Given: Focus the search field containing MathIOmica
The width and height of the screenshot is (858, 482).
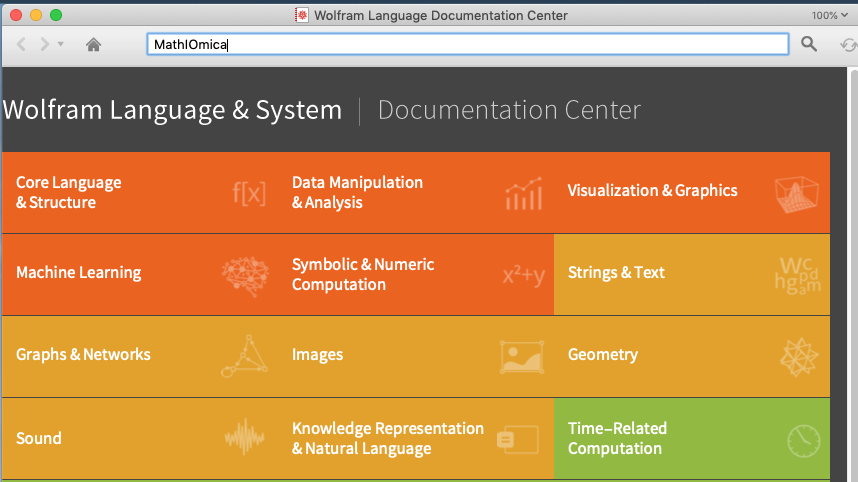Looking at the screenshot, I should [468, 44].
